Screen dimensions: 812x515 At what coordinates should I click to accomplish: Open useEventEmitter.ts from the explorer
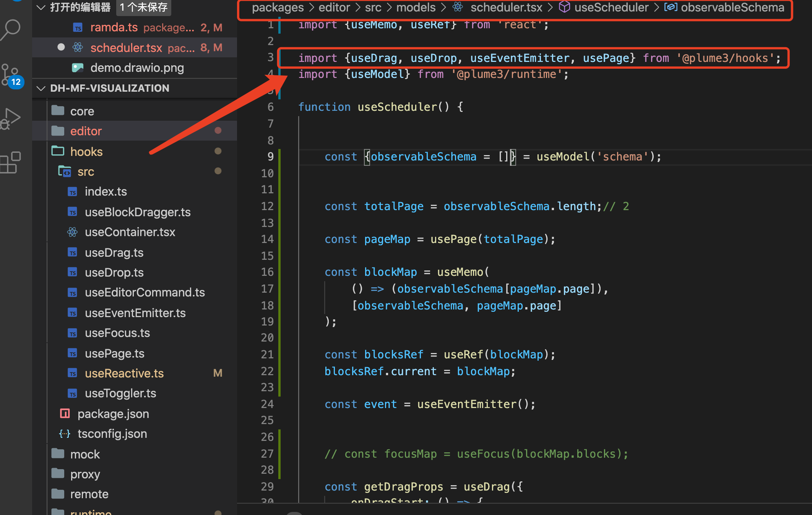coord(135,313)
